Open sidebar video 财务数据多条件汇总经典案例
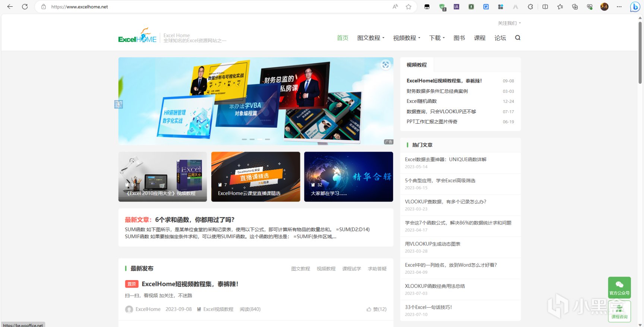The image size is (644, 327). click(x=437, y=91)
